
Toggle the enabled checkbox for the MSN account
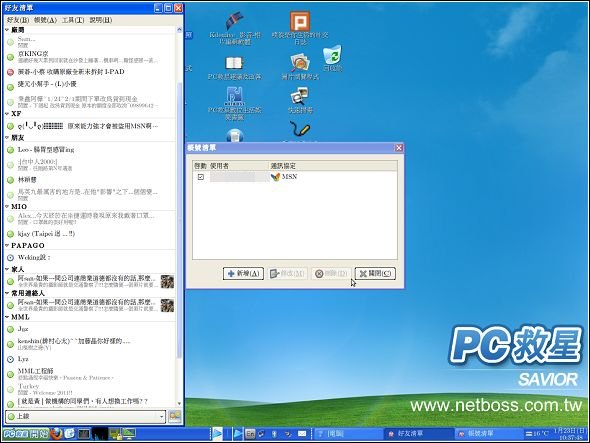(201, 177)
